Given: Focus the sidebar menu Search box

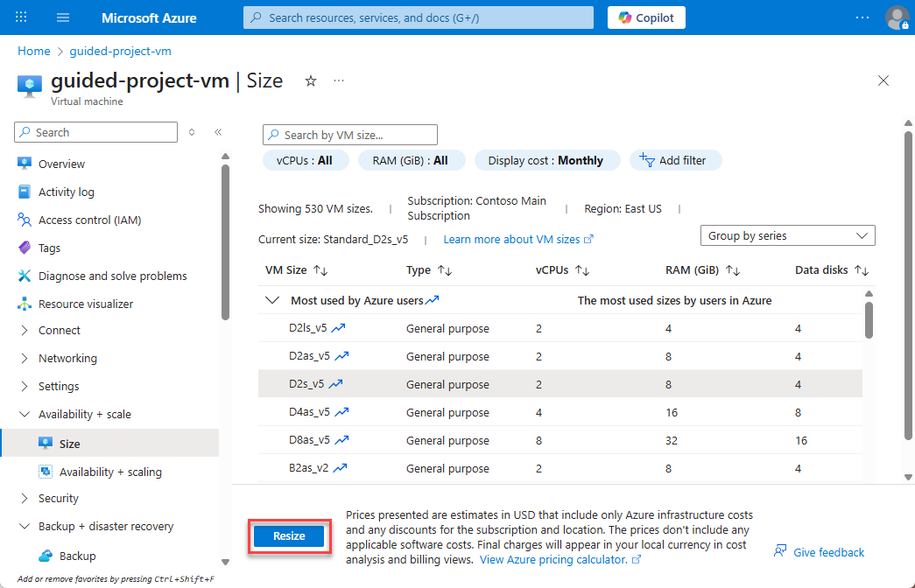Looking at the screenshot, I should pyautogui.click(x=95, y=132).
